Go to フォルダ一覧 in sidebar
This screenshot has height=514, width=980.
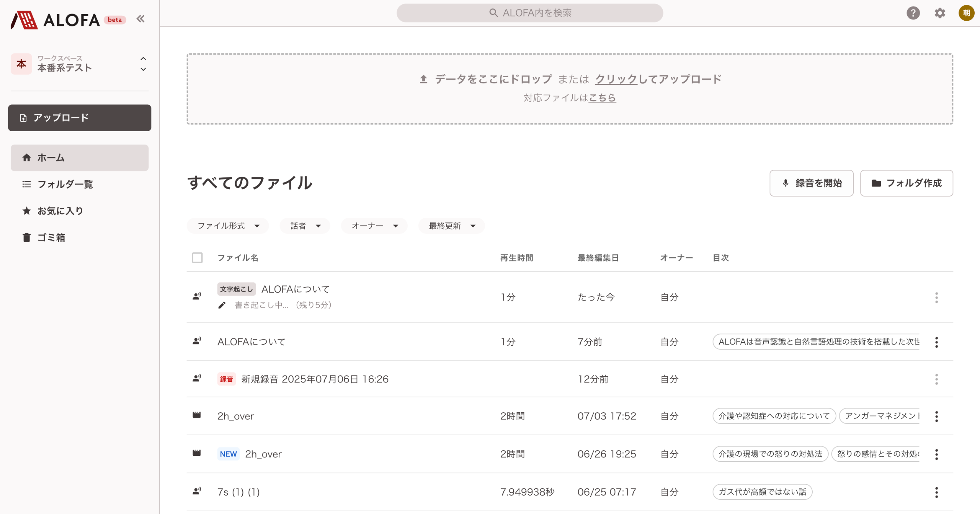[x=65, y=184]
